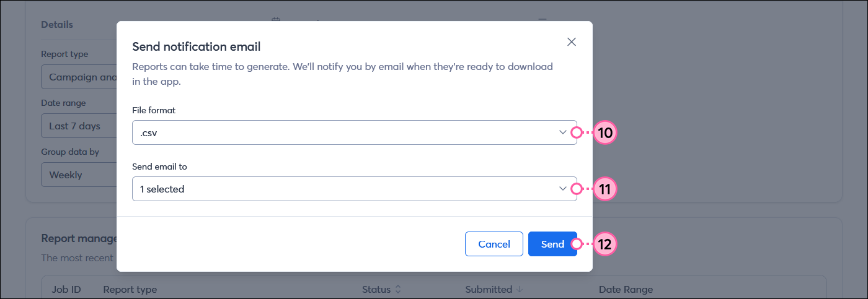Open the Group data by Weekly dropdown
This screenshot has width=868, height=299.
[79, 175]
